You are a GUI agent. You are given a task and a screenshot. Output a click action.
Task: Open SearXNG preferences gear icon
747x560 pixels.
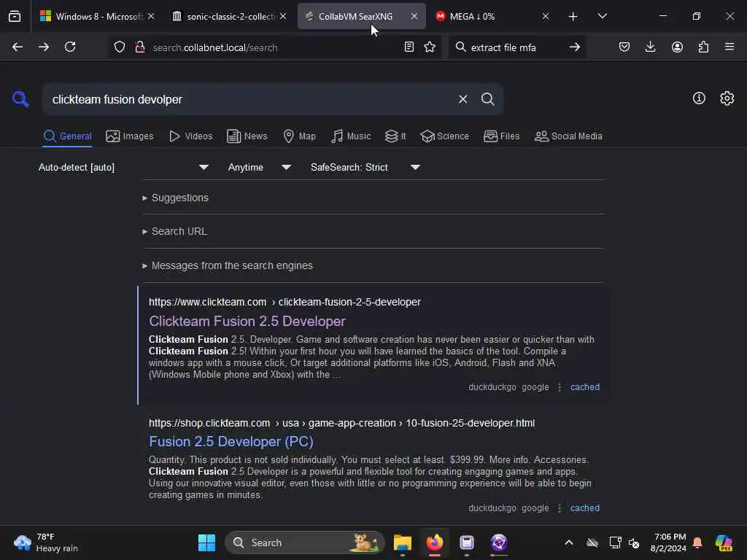727,98
